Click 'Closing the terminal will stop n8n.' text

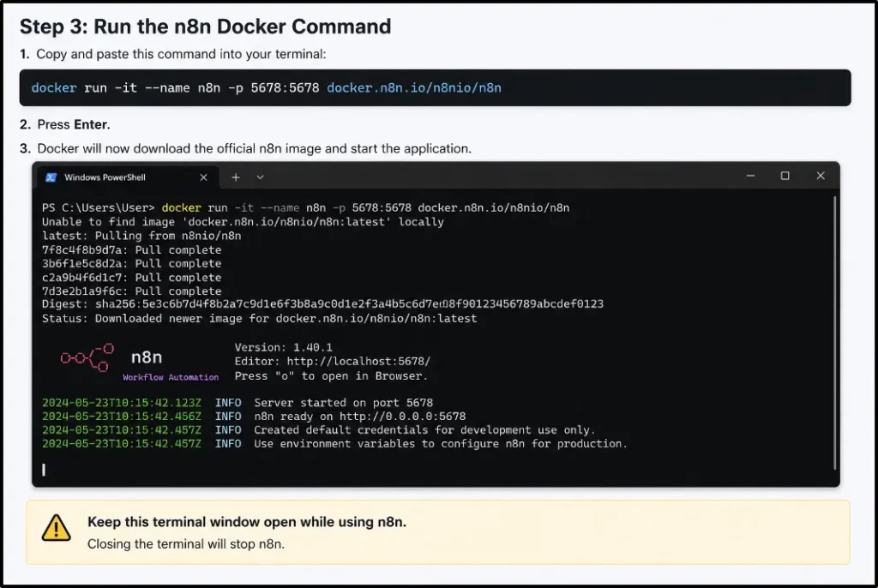tap(186, 543)
